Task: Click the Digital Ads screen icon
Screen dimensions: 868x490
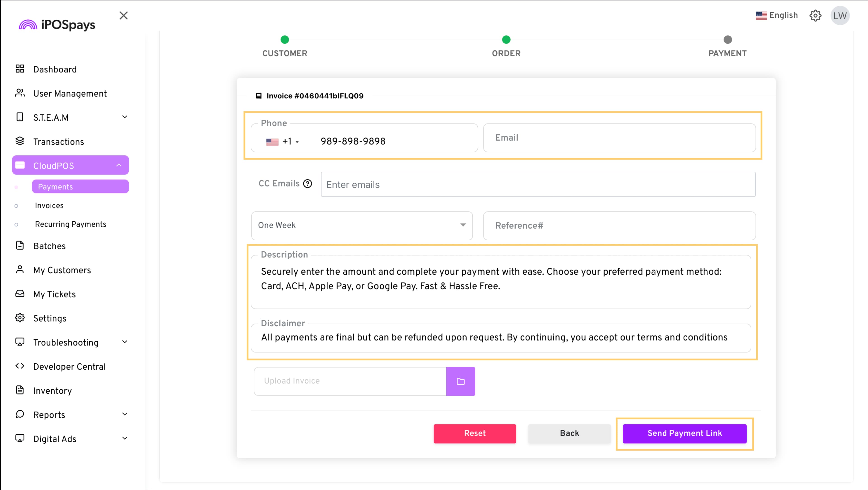Action: tap(20, 438)
